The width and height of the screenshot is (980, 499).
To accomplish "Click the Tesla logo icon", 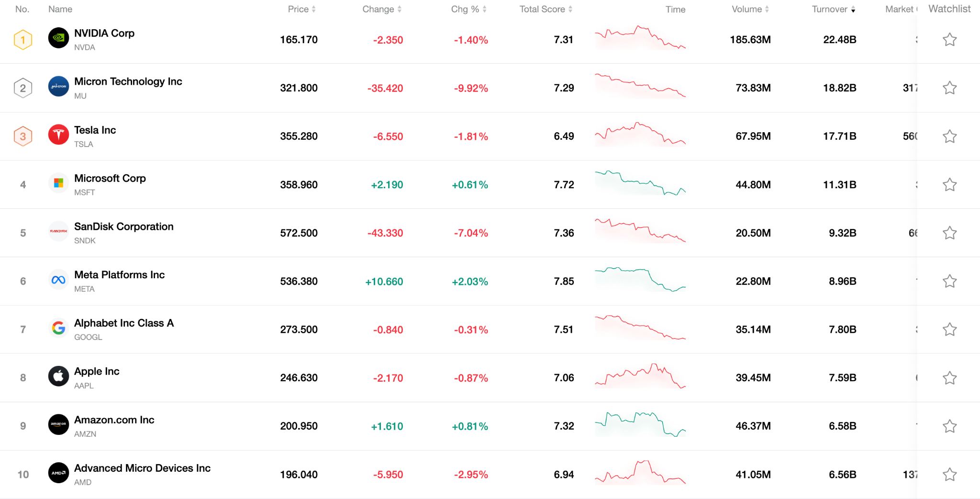I will [x=58, y=136].
